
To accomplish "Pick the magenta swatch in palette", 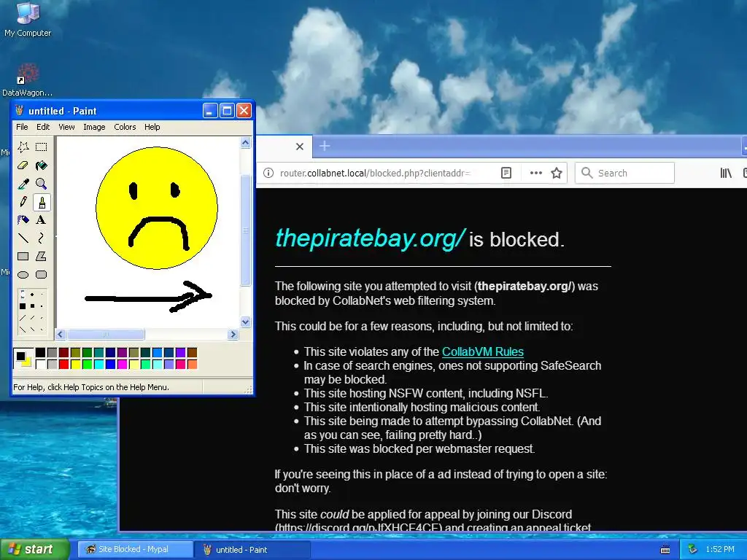I will (122, 365).
